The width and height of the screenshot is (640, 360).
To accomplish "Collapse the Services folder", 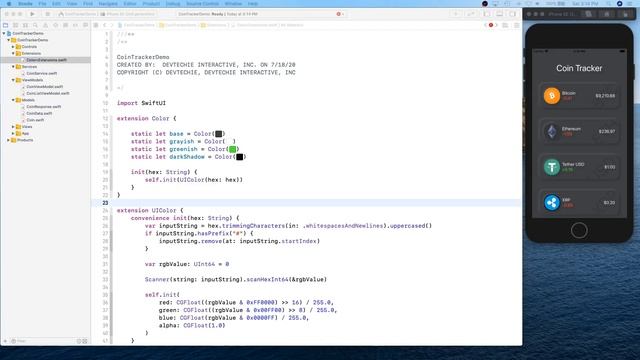I will point(13,67).
